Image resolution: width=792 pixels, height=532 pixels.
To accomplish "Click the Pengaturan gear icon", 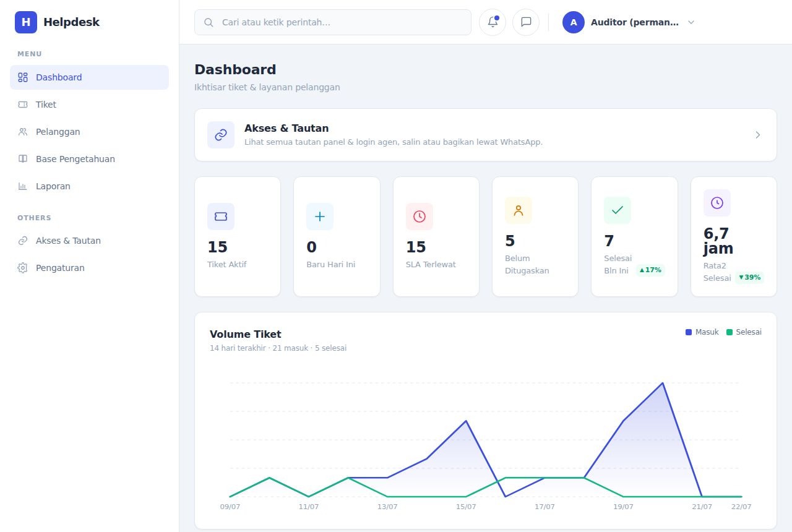I will (23, 268).
